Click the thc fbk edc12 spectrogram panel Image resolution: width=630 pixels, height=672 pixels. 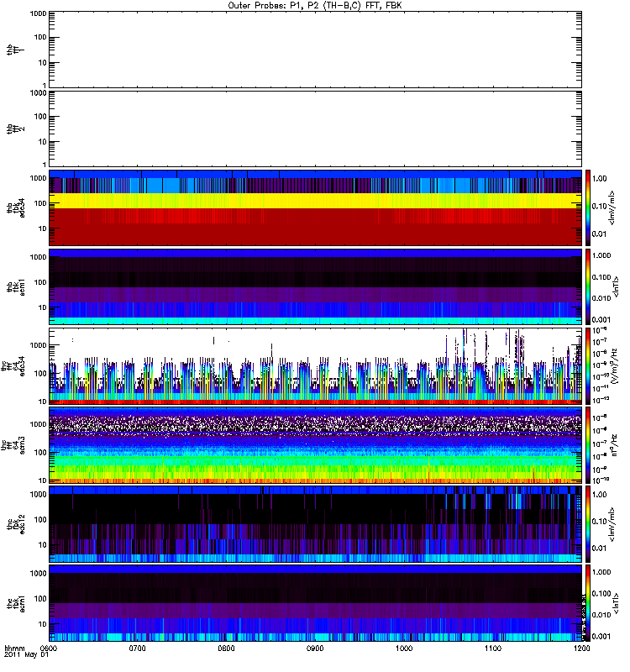315,523
